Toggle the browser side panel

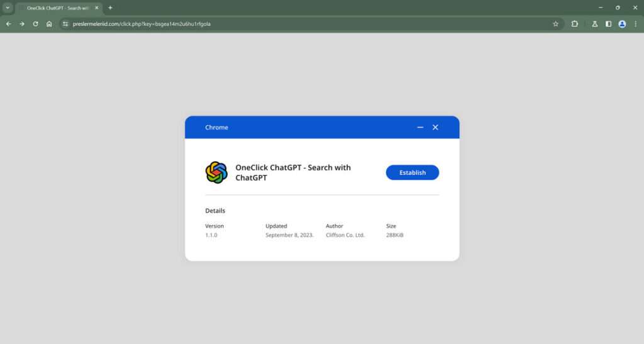[608, 24]
